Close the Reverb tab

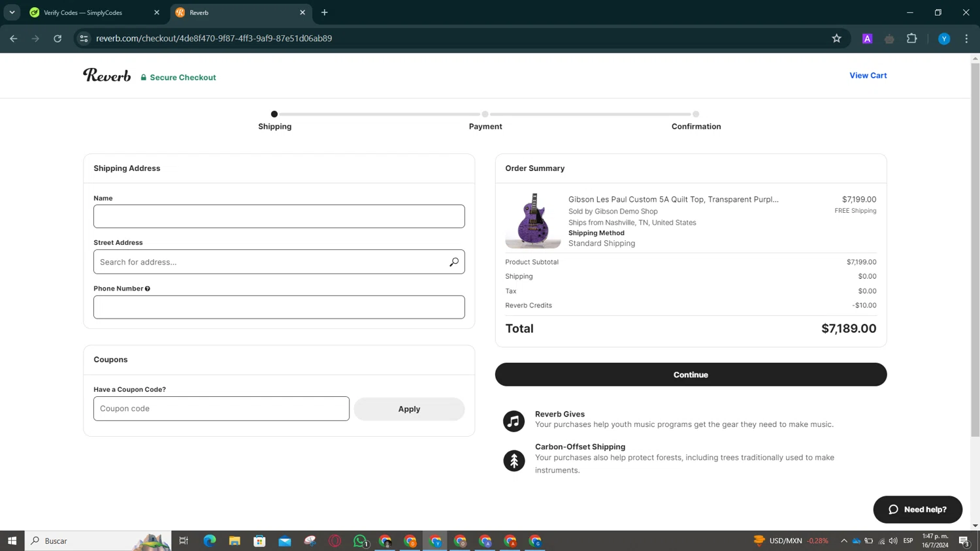pos(302,12)
